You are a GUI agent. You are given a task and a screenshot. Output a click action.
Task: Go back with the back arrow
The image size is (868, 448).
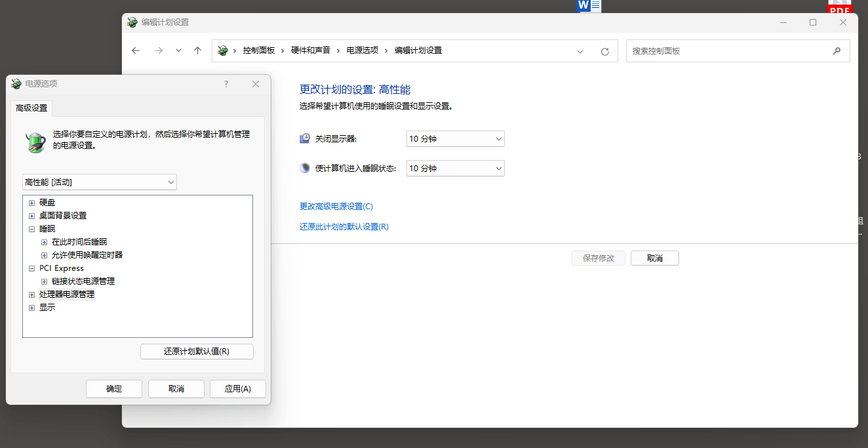136,51
